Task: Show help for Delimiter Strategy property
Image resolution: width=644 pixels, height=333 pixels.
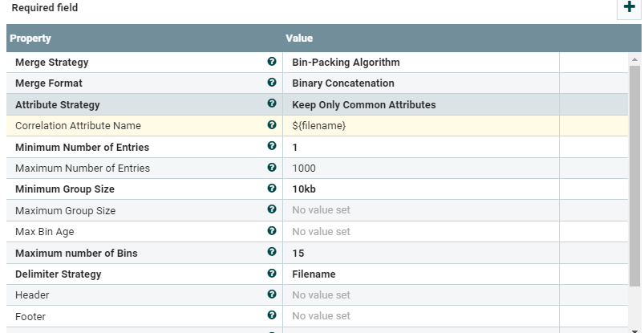Action: coord(272,274)
